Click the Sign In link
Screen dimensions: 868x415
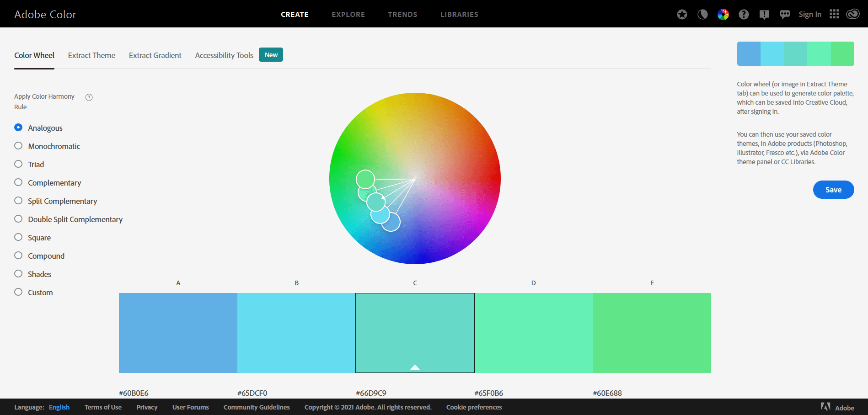809,15
